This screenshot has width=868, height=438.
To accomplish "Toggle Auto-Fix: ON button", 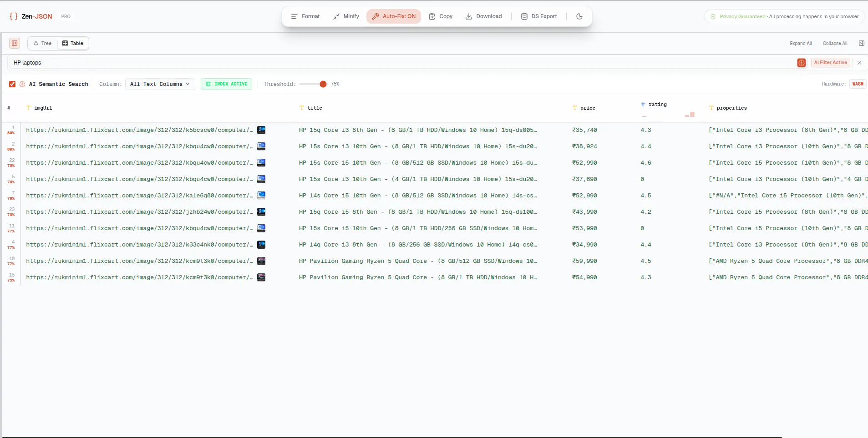I will click(394, 16).
